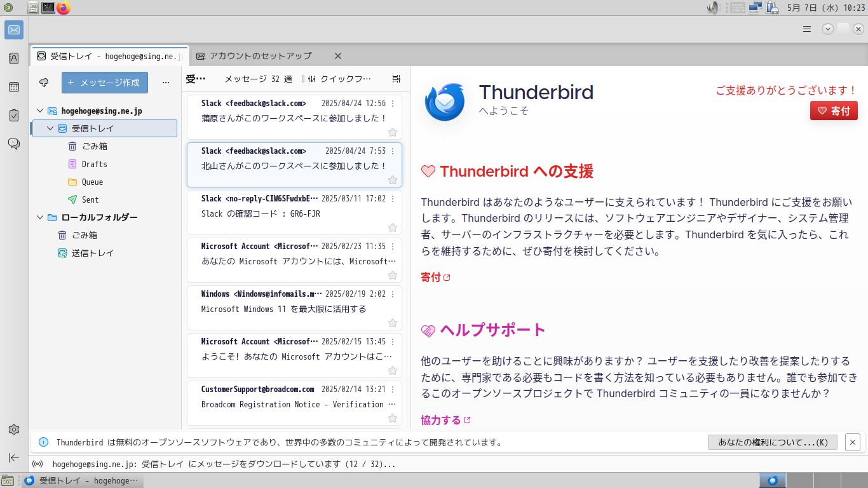Open the Mail space icon in the sidebar
Image resolution: width=868 pixels, height=488 pixels.
coord(14,30)
